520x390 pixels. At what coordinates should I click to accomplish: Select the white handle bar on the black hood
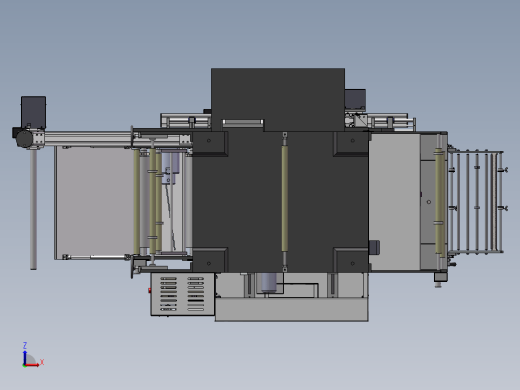point(243,122)
